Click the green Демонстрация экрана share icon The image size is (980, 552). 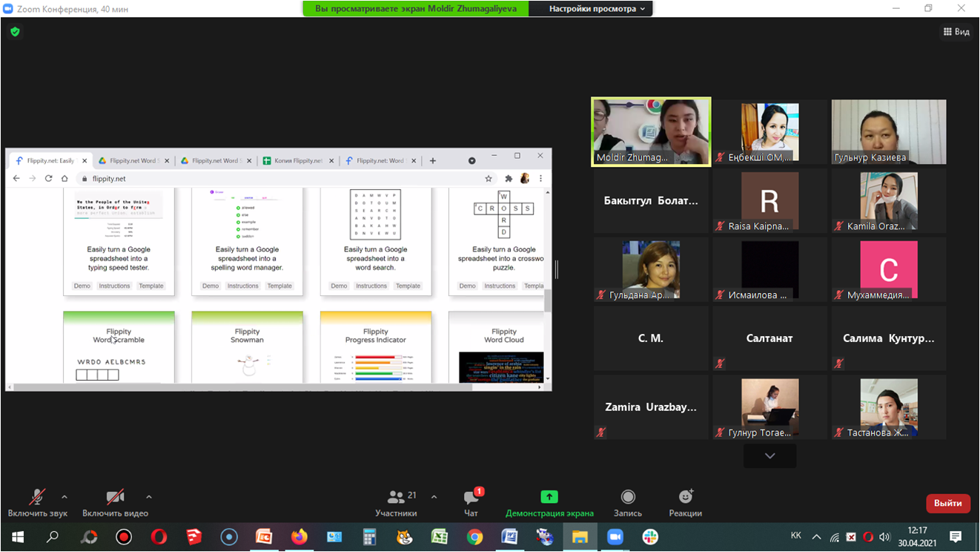(x=549, y=497)
